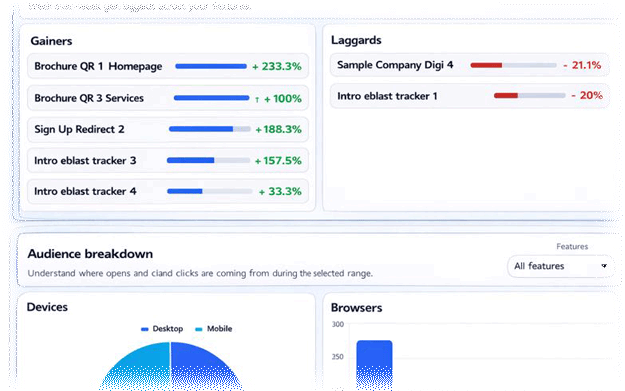Toggle the Desktop legend entry
Viewport: 625px width, 391px height.
pos(162,329)
